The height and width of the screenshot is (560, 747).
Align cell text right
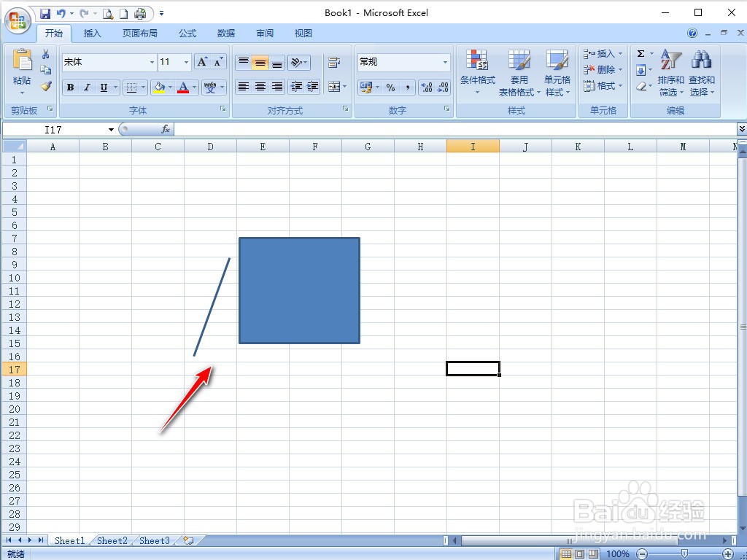276,87
